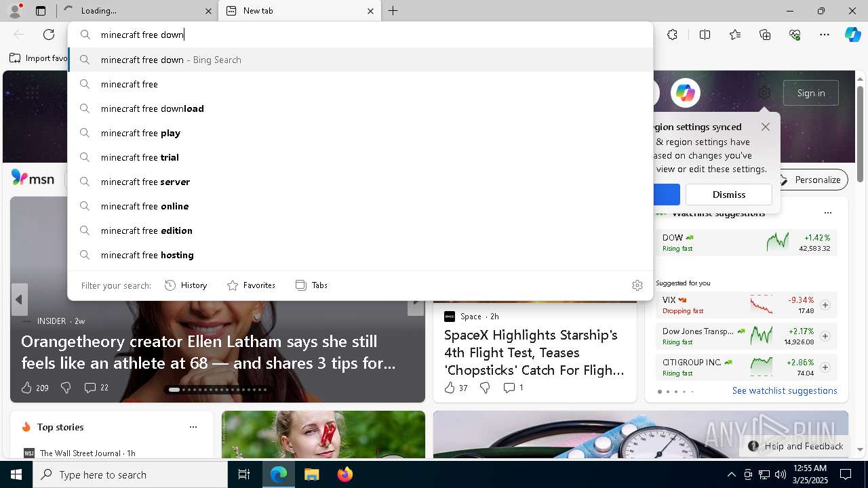Click the Windows taskbar search box
868x488 pixels.
pyautogui.click(x=130, y=474)
